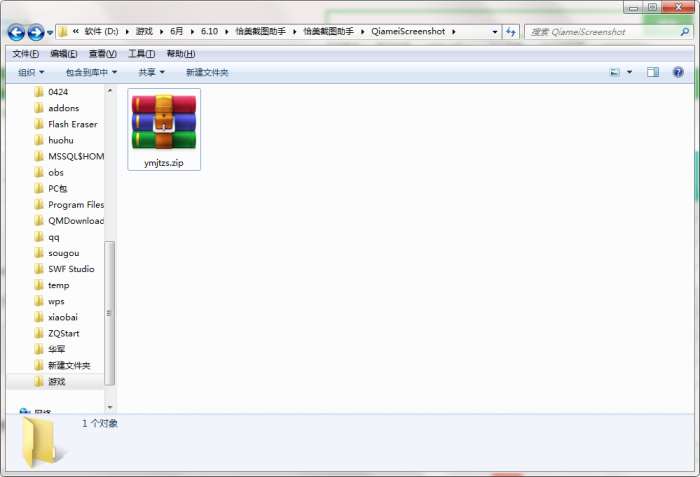Viewport: 700px width, 477px height.
Task: Select the ymjtzs.zip archive file
Action: coord(164,130)
